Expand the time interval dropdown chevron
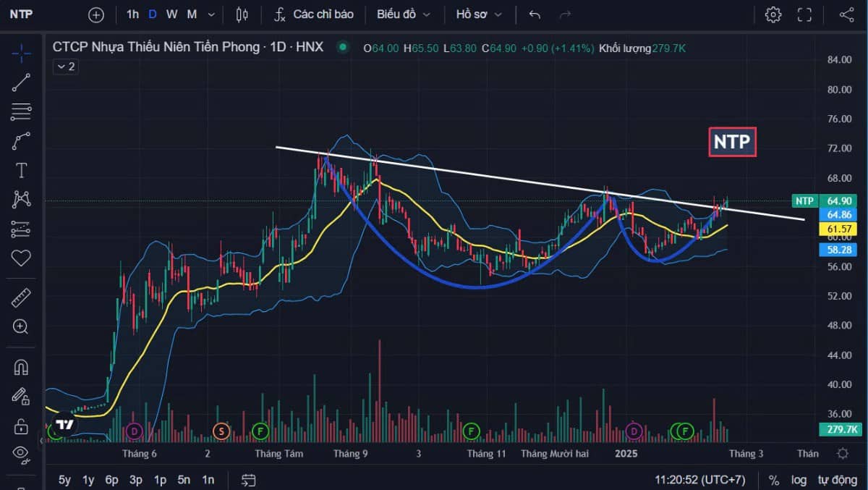Viewport: 868px width, 490px height. click(211, 14)
